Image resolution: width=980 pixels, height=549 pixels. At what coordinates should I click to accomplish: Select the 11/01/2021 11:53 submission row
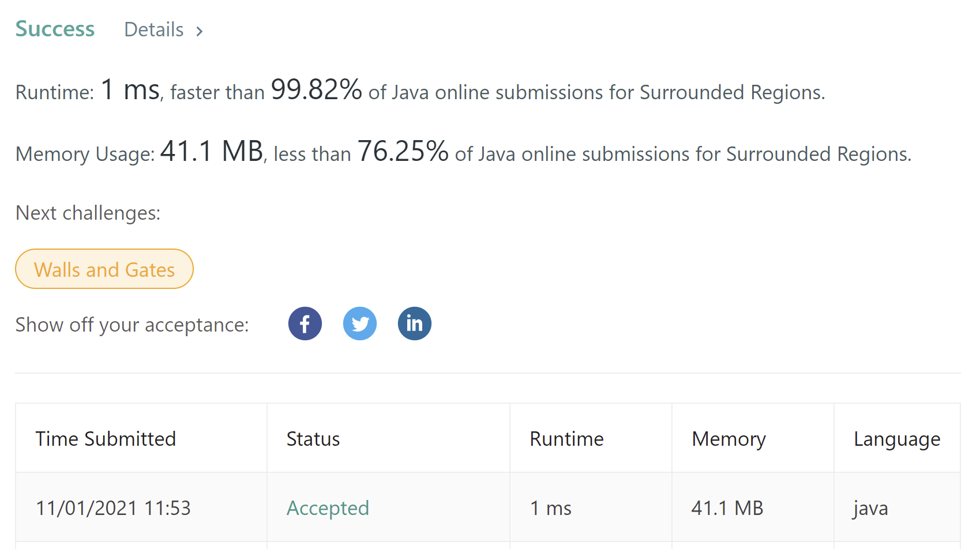113,508
